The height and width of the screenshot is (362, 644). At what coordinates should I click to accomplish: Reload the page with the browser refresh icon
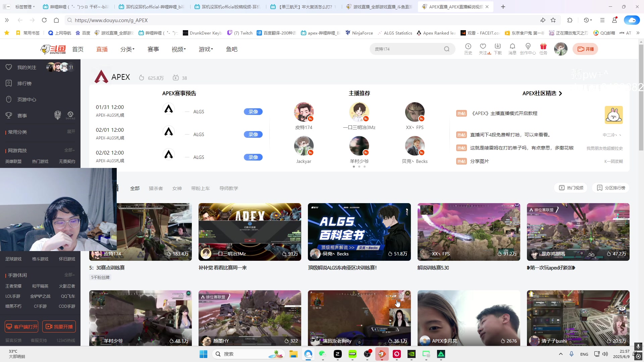[x=44, y=20]
